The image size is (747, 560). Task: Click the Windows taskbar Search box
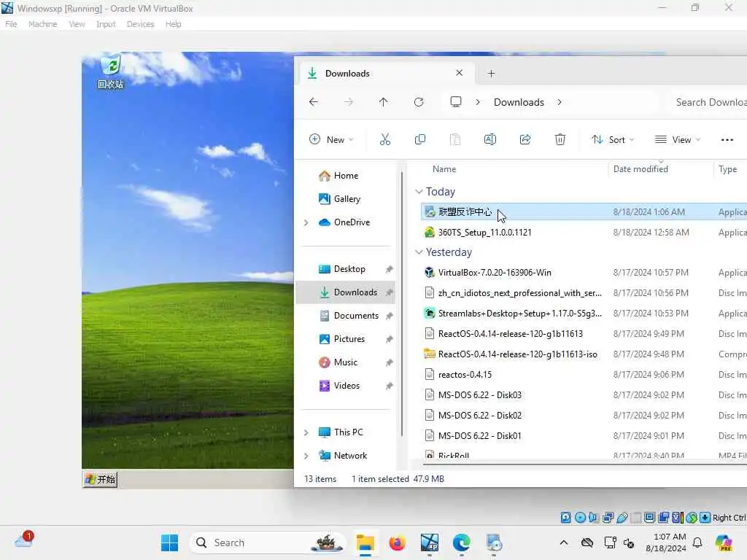coord(267,542)
